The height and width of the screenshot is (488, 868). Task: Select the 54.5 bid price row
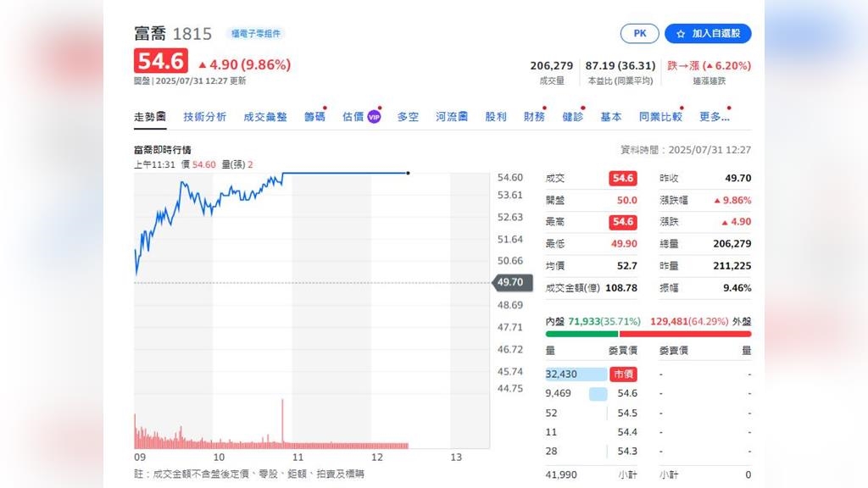point(591,413)
